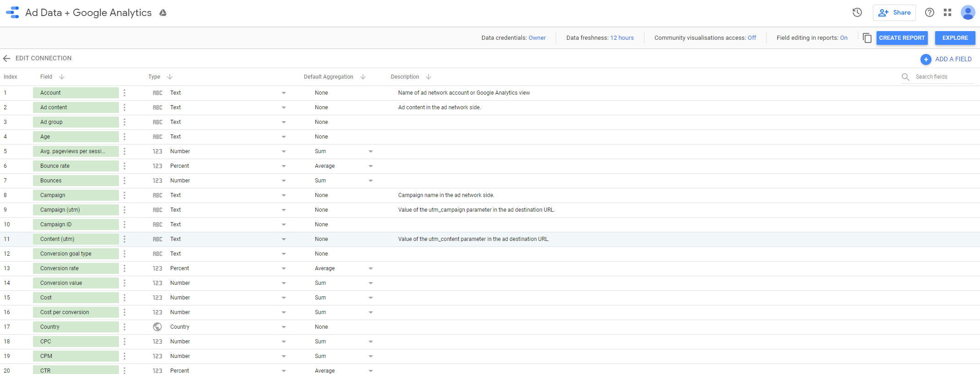Open type dropdown for Country row
The width and height of the screenshot is (980, 374).
(284, 327)
